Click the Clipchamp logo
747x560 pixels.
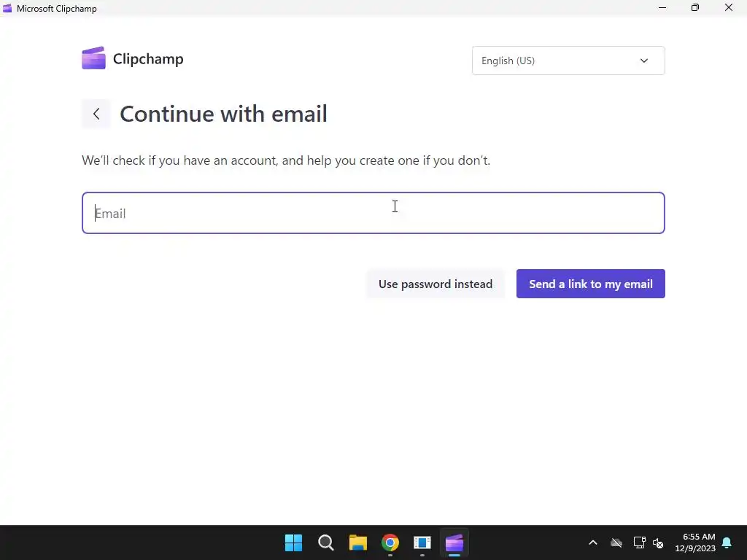tap(133, 58)
